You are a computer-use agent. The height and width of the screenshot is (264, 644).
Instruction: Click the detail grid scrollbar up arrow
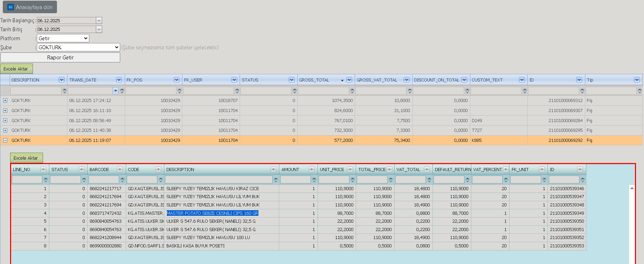[x=632, y=188]
